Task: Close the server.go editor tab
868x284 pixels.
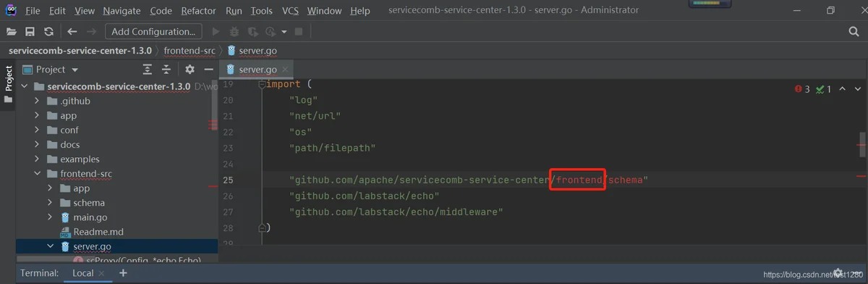Action: tap(285, 70)
